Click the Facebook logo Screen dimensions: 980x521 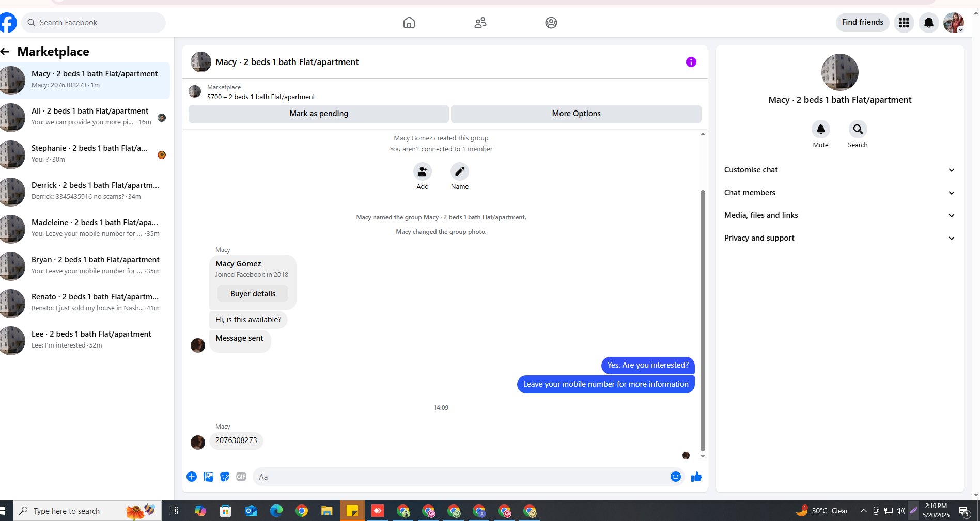pyautogui.click(x=8, y=23)
